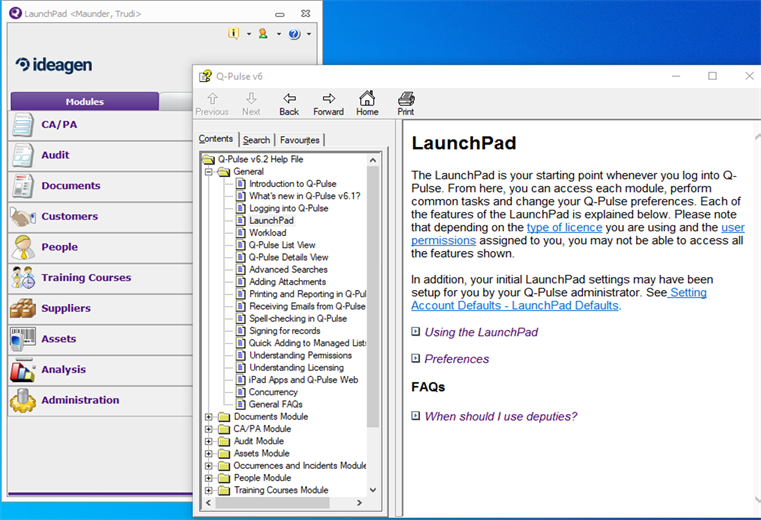Expand the CA/PA Module folder
This screenshot has height=520, width=761.
[209, 429]
